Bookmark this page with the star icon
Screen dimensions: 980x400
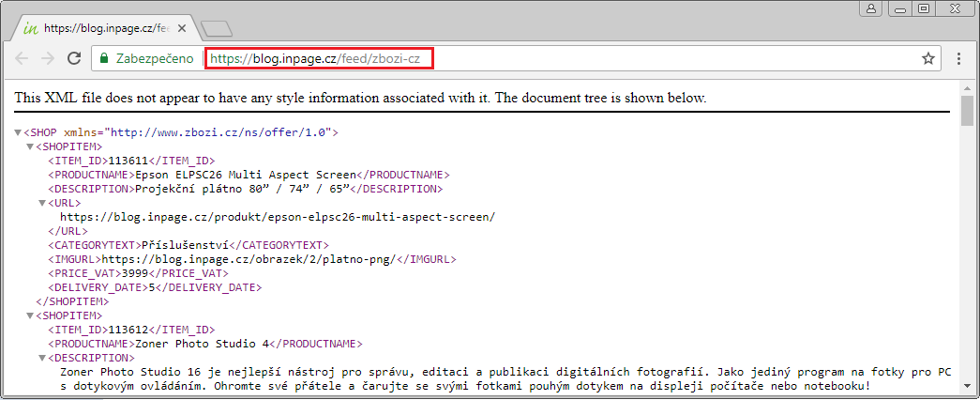pyautogui.click(x=928, y=58)
